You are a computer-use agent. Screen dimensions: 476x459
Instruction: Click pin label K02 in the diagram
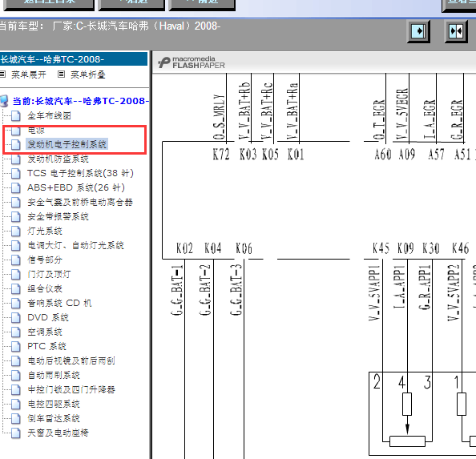click(x=184, y=248)
